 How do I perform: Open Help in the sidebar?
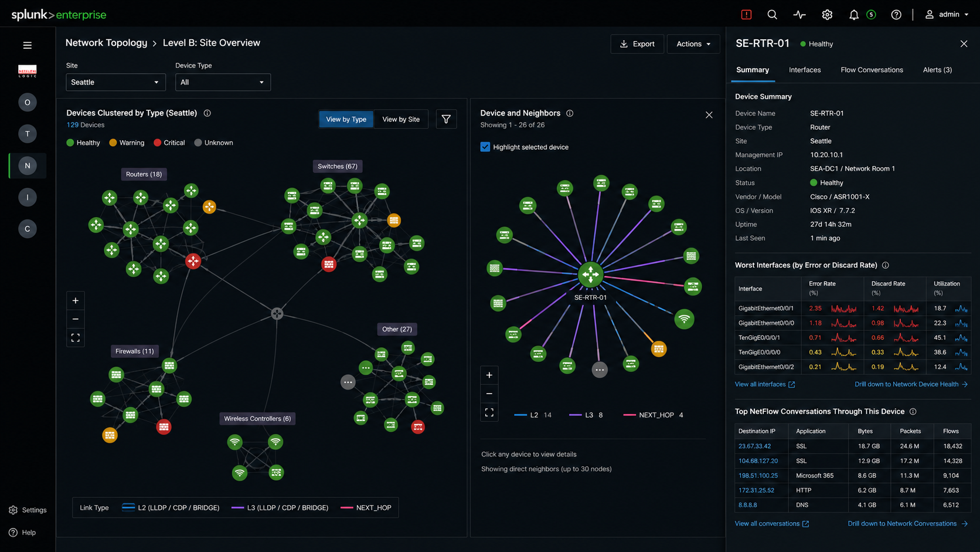22,532
